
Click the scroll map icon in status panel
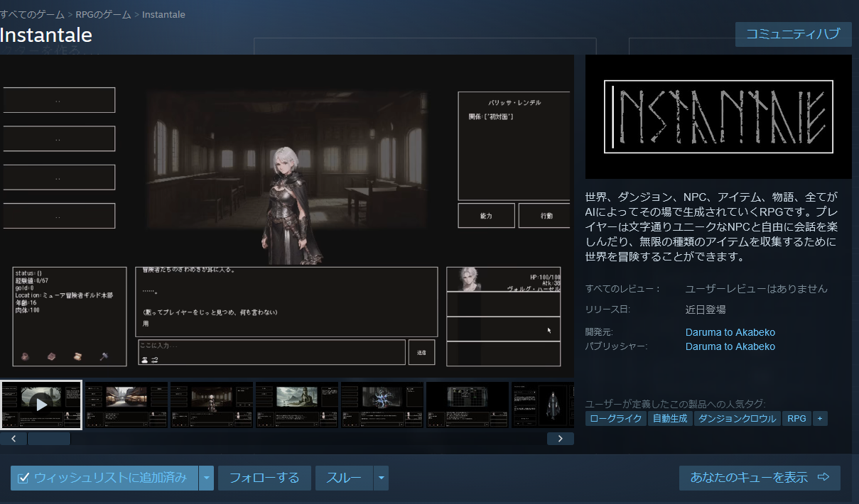coord(77,356)
